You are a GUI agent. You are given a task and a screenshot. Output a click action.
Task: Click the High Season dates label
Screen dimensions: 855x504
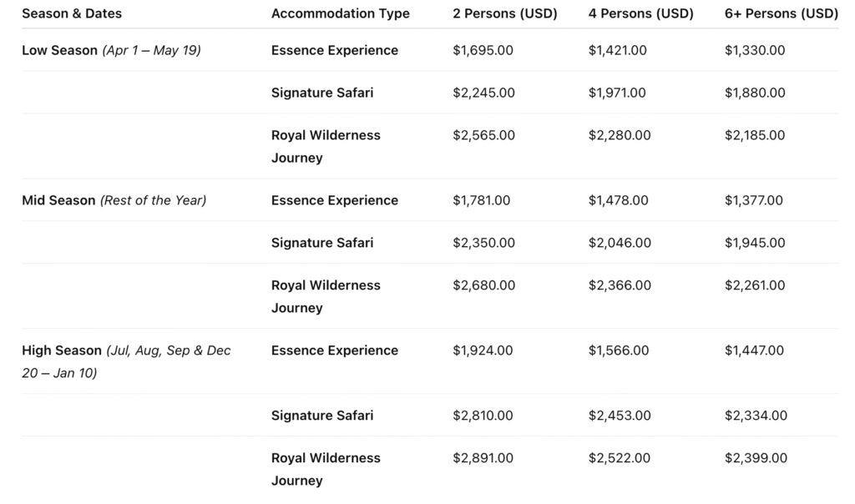point(126,362)
